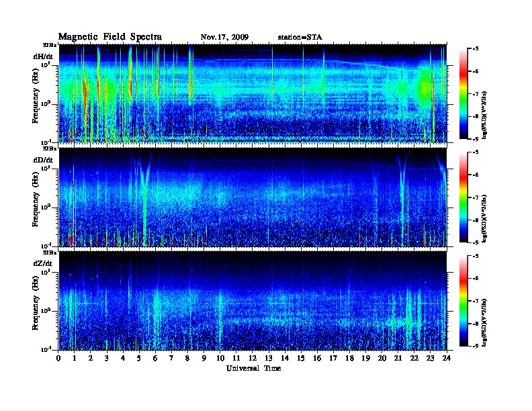
Task: Click the -8 tick on dZ/dt color scale
Action: [476, 324]
